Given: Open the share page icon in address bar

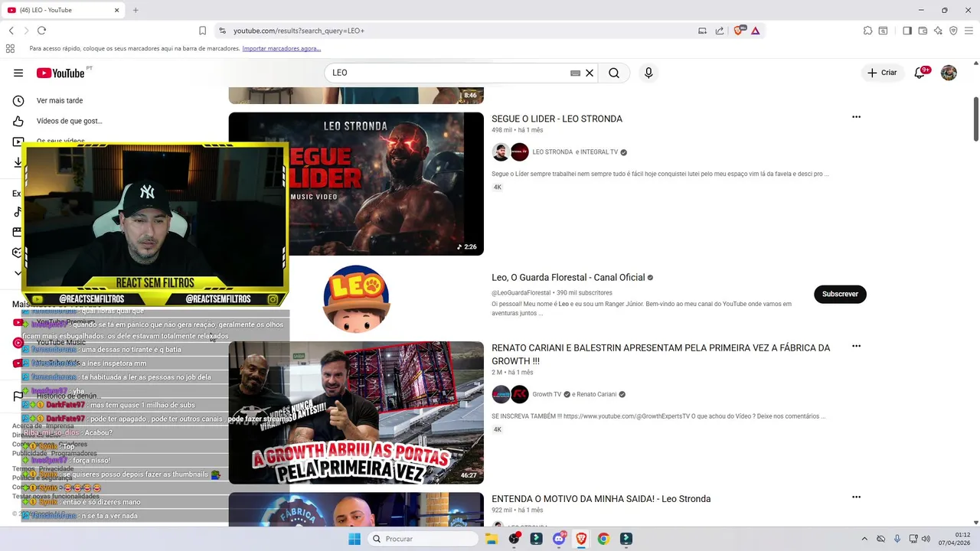Looking at the screenshot, I should click(720, 31).
